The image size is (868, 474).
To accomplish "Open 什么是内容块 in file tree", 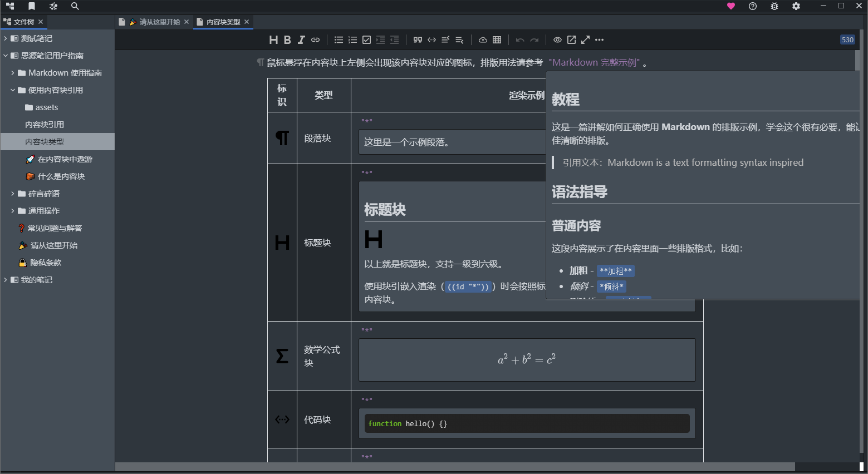I will [x=61, y=176].
